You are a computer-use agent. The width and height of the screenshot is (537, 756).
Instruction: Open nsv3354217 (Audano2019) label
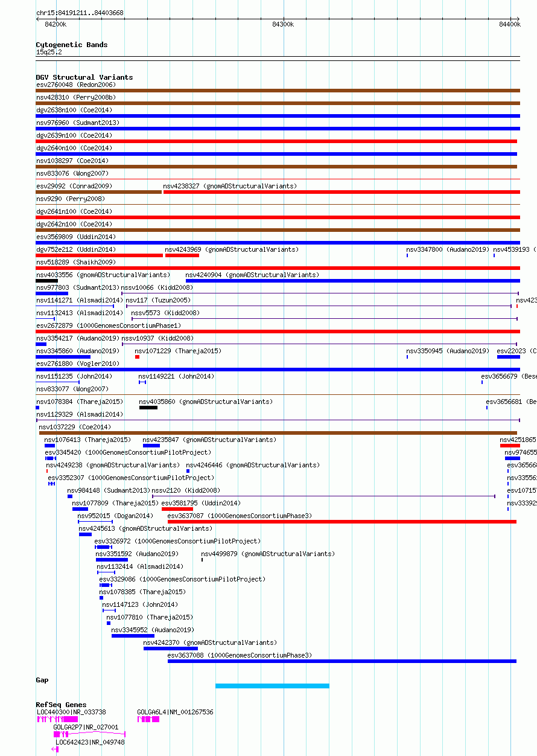(x=78, y=338)
